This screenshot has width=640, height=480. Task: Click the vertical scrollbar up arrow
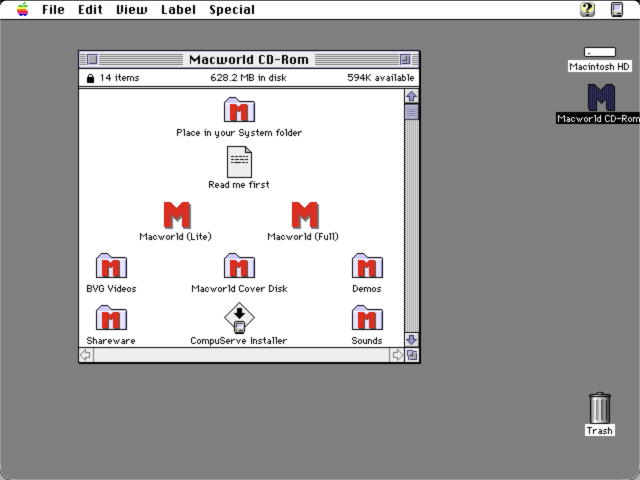pos(411,96)
